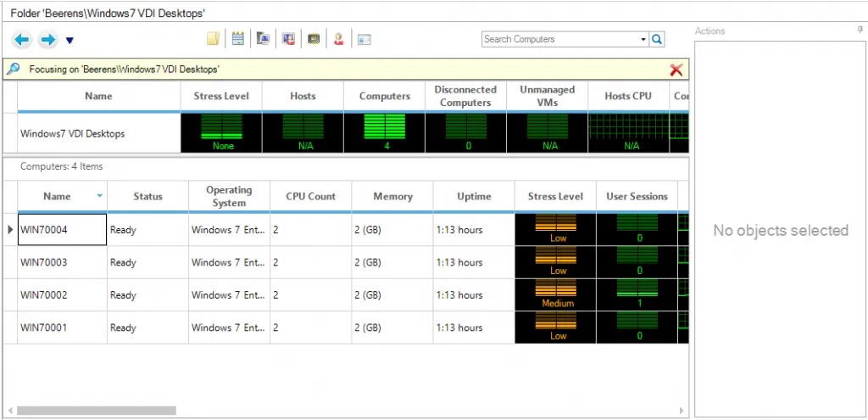Go back with the blue left arrow
Screen dimensions: 868x420
(x=21, y=39)
